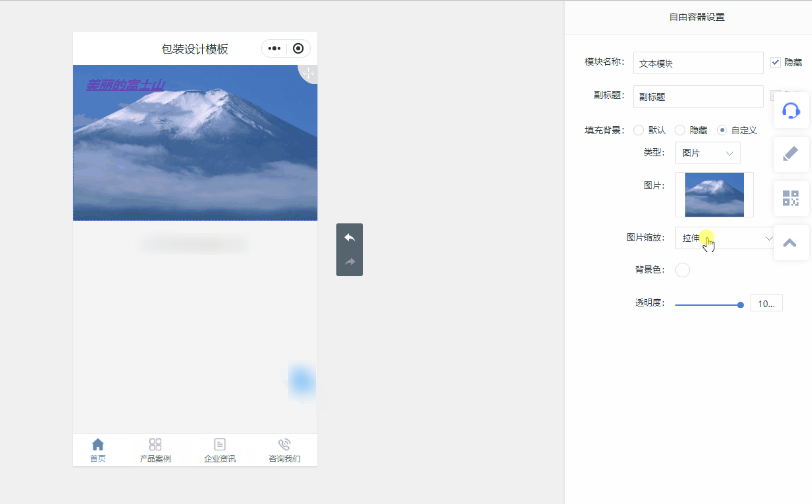This screenshot has width=812, height=504.
Task: Click the 模块名称 text input field
Action: [698, 63]
